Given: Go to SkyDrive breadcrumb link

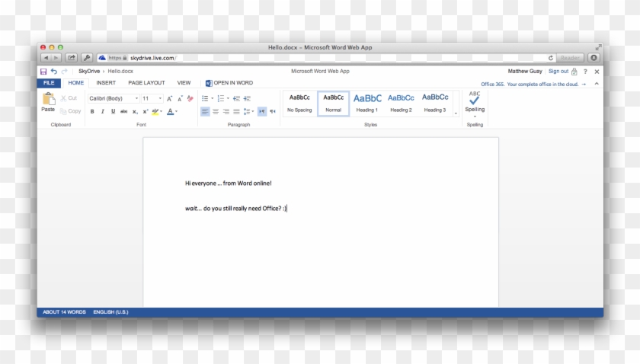Looking at the screenshot, I should 89,72.
